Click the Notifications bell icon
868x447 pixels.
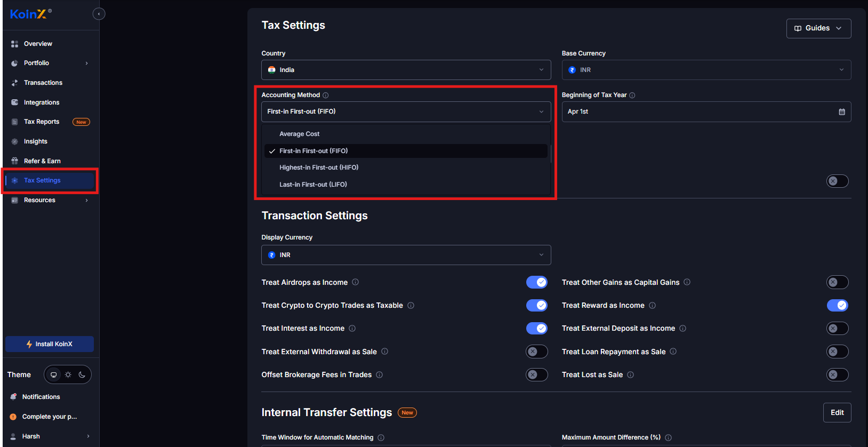coord(13,397)
